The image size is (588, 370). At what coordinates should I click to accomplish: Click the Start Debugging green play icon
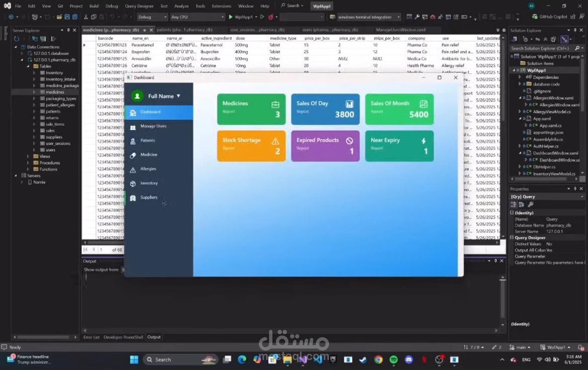[x=231, y=17]
